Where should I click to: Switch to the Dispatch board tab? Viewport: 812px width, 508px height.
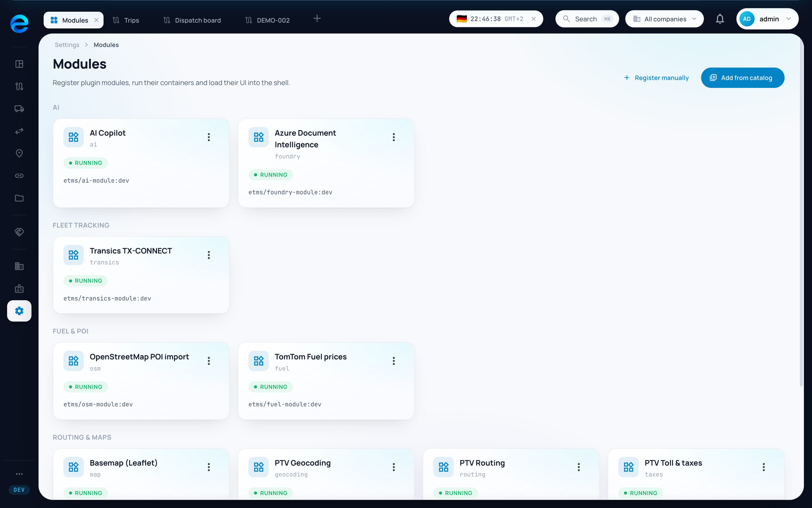point(192,20)
